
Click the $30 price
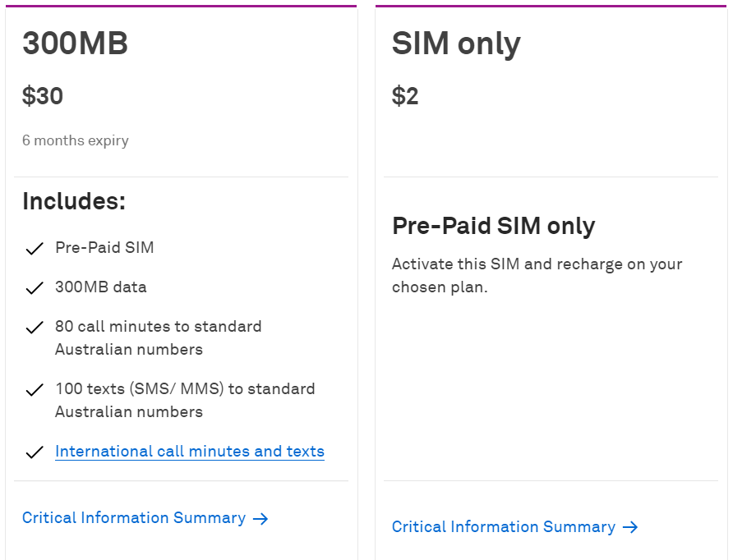43,96
